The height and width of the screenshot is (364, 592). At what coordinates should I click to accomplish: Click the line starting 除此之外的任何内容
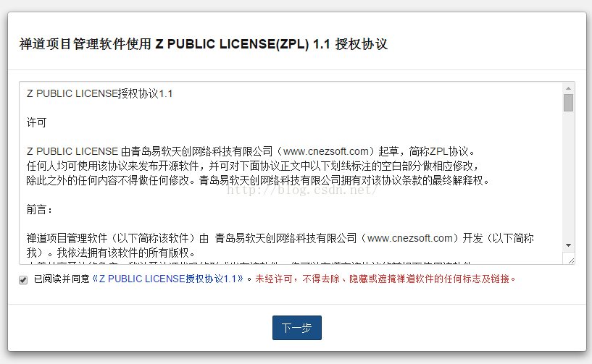(258, 181)
